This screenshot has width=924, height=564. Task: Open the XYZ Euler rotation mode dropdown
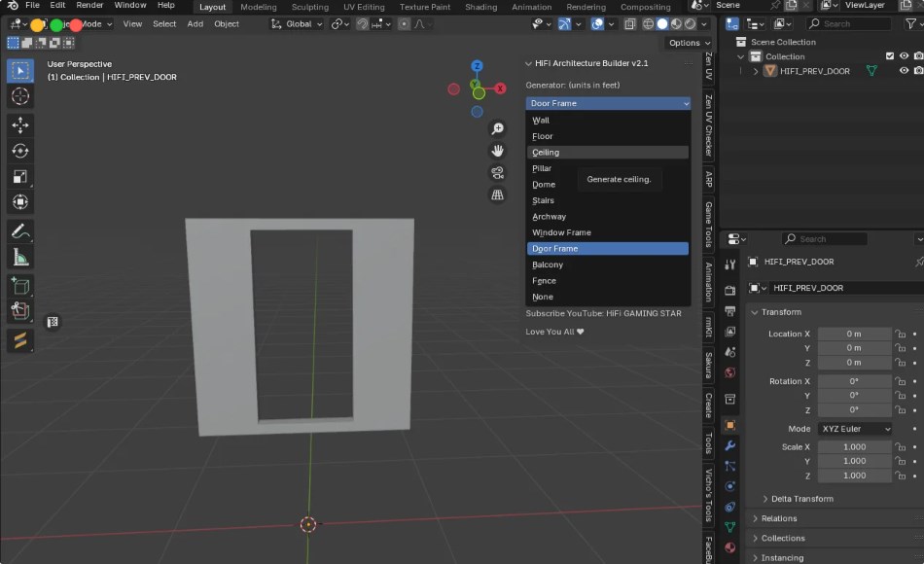click(x=854, y=428)
